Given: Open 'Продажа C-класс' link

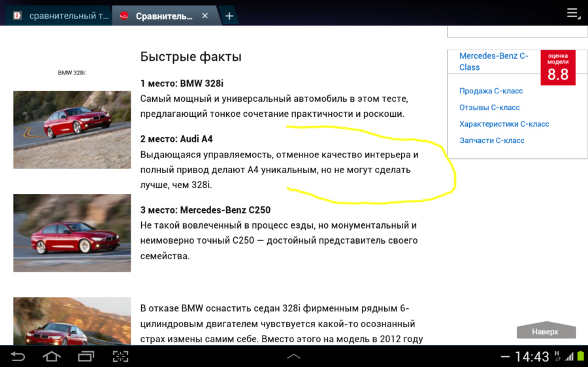Looking at the screenshot, I should coord(491,91).
